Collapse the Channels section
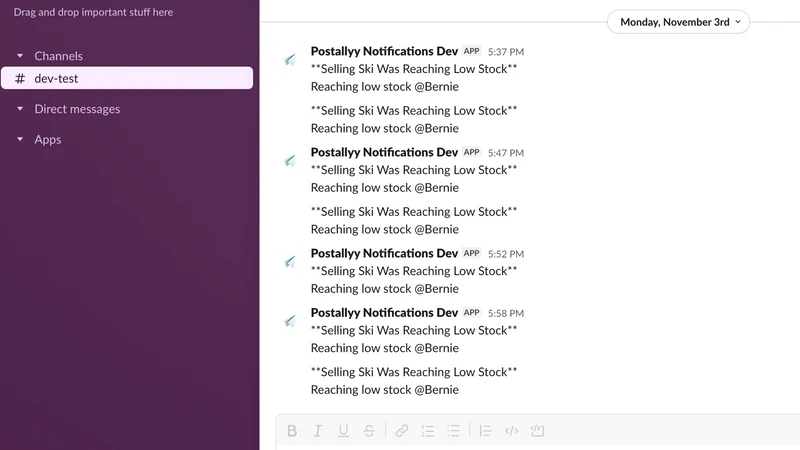This screenshot has height=450, width=800. point(20,56)
